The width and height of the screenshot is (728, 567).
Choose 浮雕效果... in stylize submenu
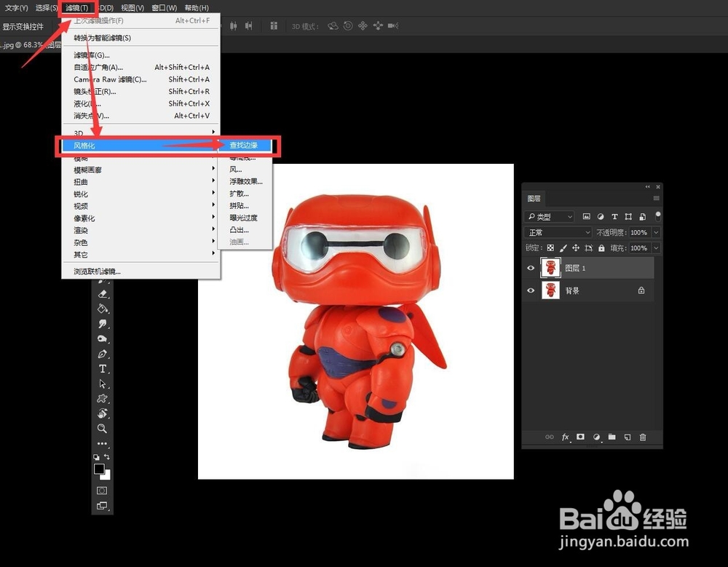point(245,181)
